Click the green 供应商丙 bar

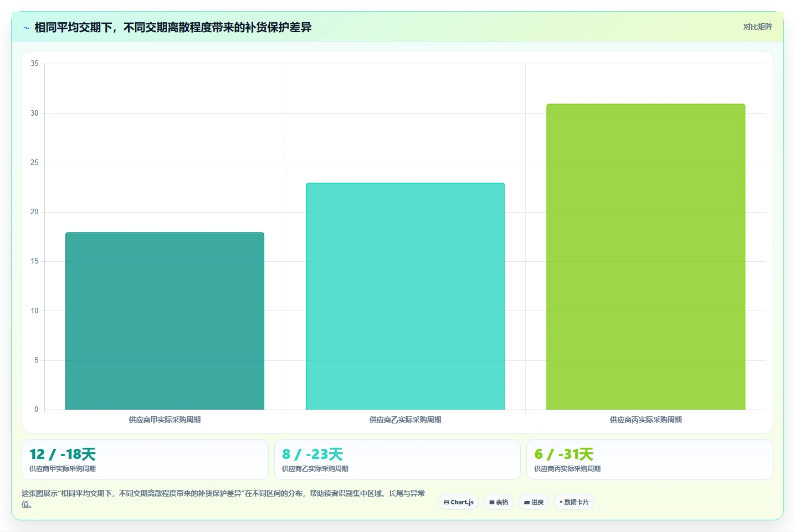(645, 257)
